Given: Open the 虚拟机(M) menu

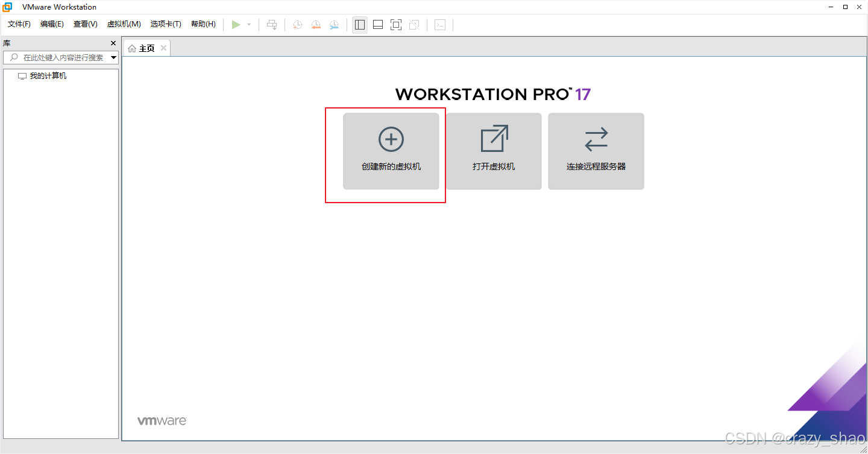Looking at the screenshot, I should point(124,24).
